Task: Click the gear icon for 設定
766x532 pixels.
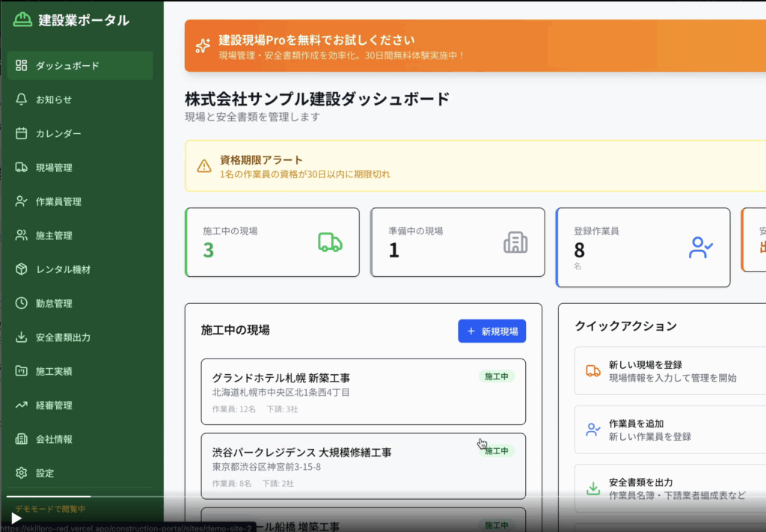Action: pyautogui.click(x=21, y=473)
